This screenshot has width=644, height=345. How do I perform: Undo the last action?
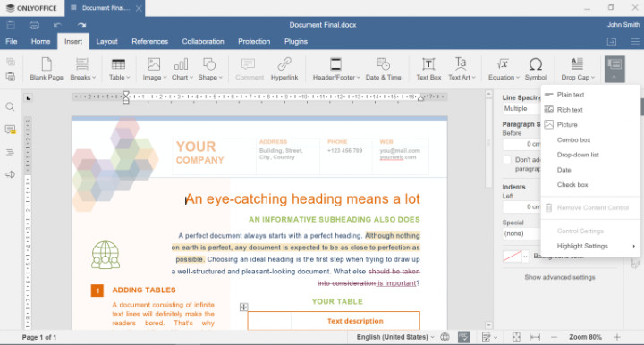coord(57,25)
